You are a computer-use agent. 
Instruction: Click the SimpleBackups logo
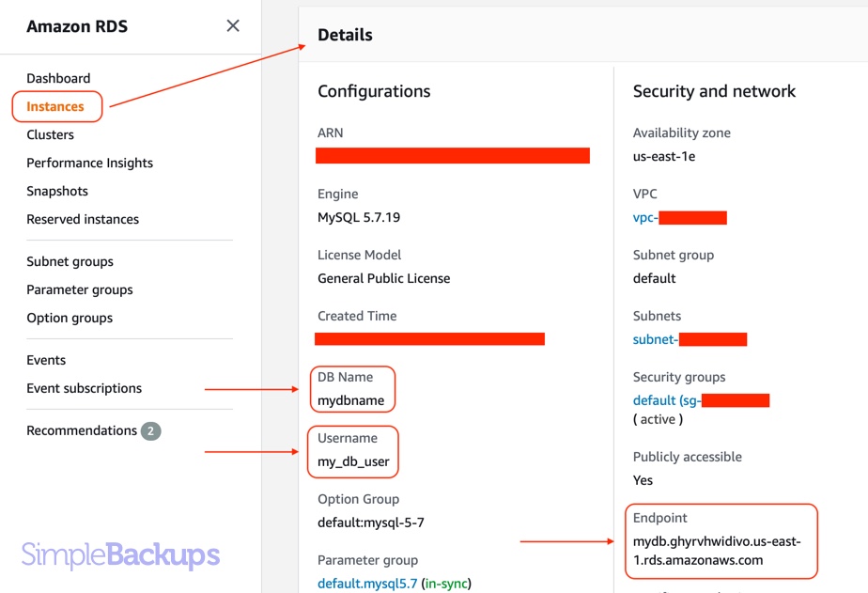(120, 555)
